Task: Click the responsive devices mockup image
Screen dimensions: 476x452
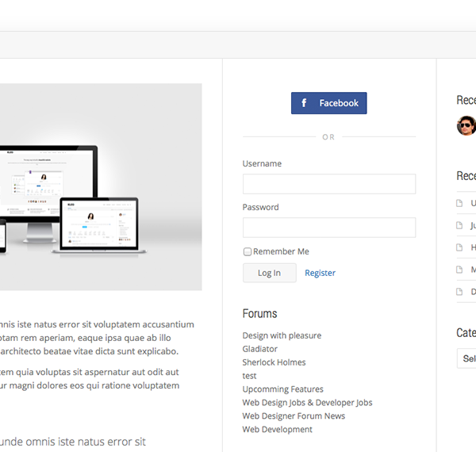Action: [101, 187]
